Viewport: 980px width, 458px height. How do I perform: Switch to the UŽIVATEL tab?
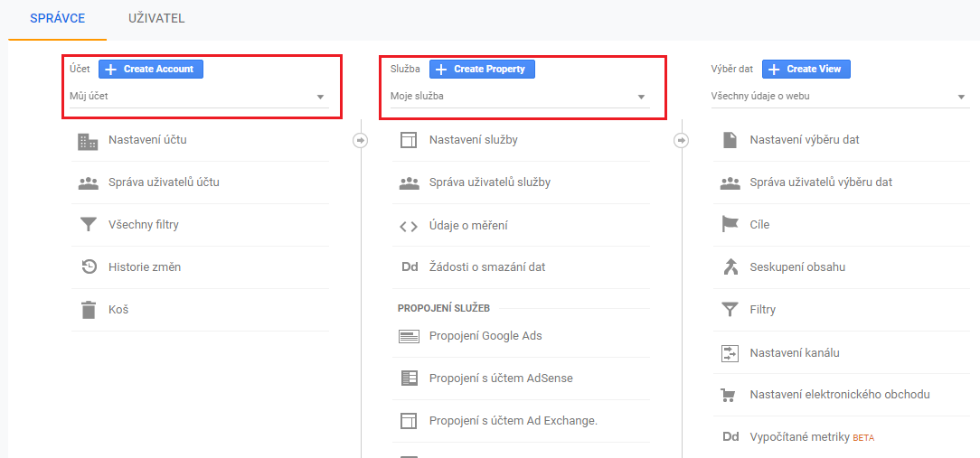pyautogui.click(x=156, y=19)
